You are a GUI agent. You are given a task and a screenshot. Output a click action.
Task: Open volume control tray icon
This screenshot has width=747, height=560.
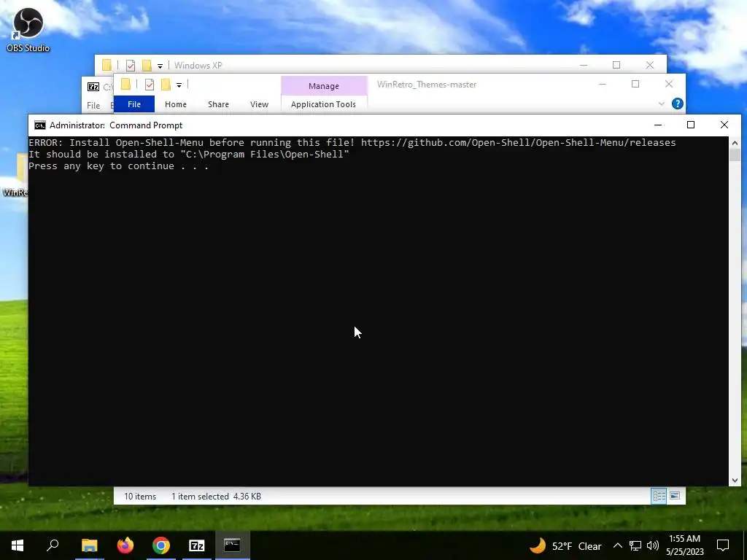pyautogui.click(x=653, y=545)
